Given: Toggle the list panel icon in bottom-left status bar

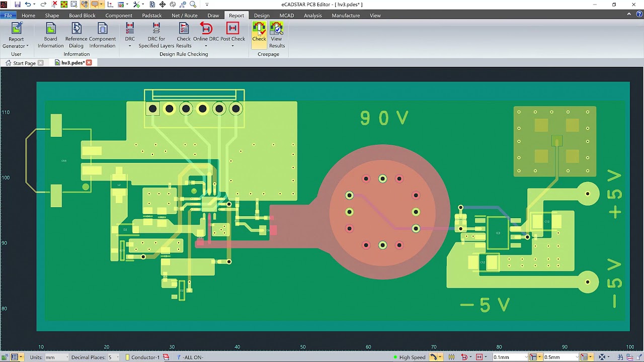Looking at the screenshot, I should (x=14, y=357).
